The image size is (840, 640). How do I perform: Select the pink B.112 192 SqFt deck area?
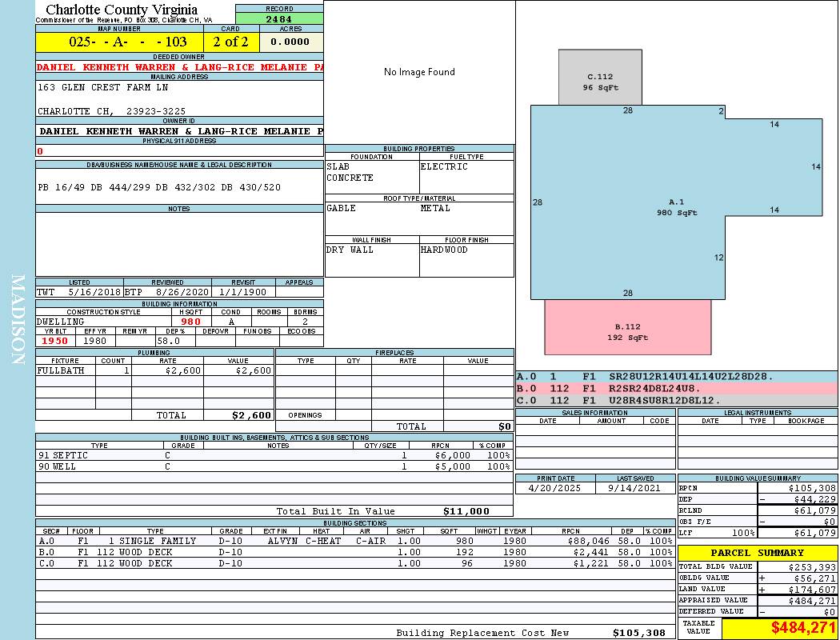coord(627,328)
